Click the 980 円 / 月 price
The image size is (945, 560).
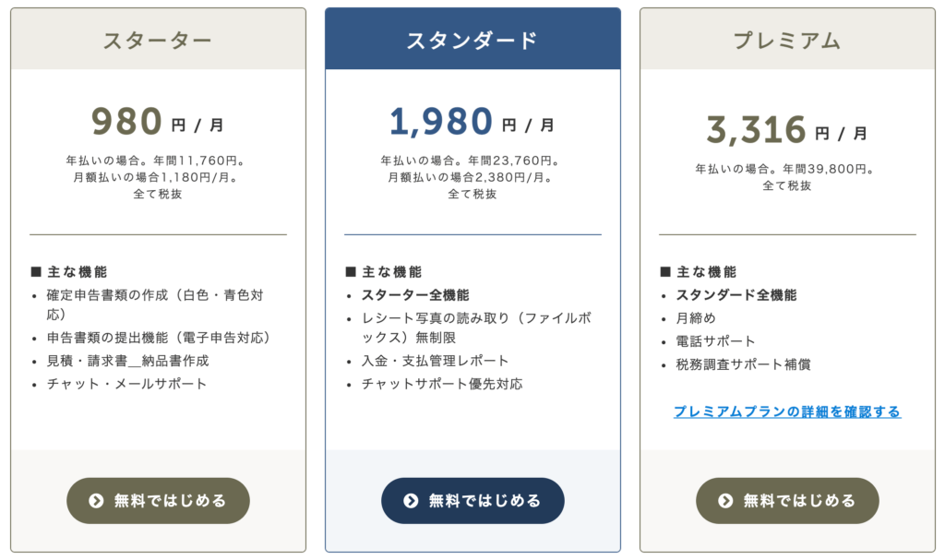click(x=158, y=121)
